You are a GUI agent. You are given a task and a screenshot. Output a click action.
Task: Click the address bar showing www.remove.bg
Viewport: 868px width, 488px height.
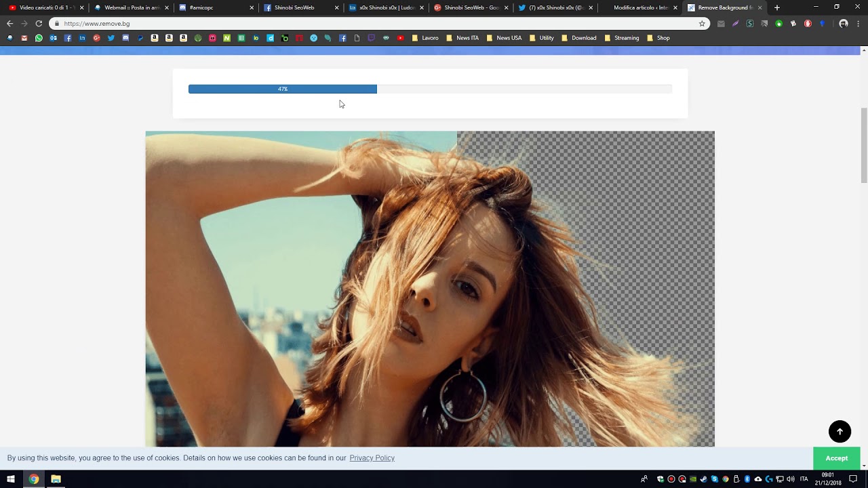pos(380,23)
